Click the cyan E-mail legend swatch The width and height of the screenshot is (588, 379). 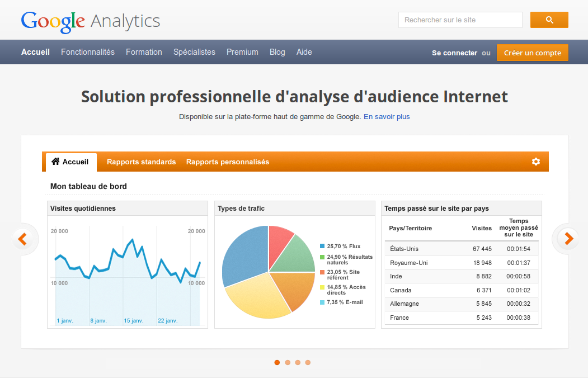tap(322, 302)
